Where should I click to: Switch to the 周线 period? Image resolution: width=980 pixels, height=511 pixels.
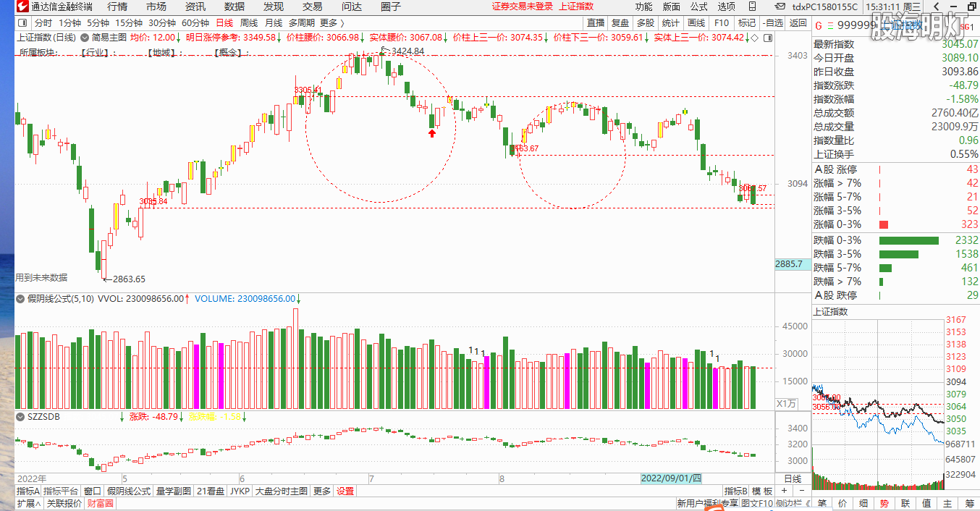(249, 23)
